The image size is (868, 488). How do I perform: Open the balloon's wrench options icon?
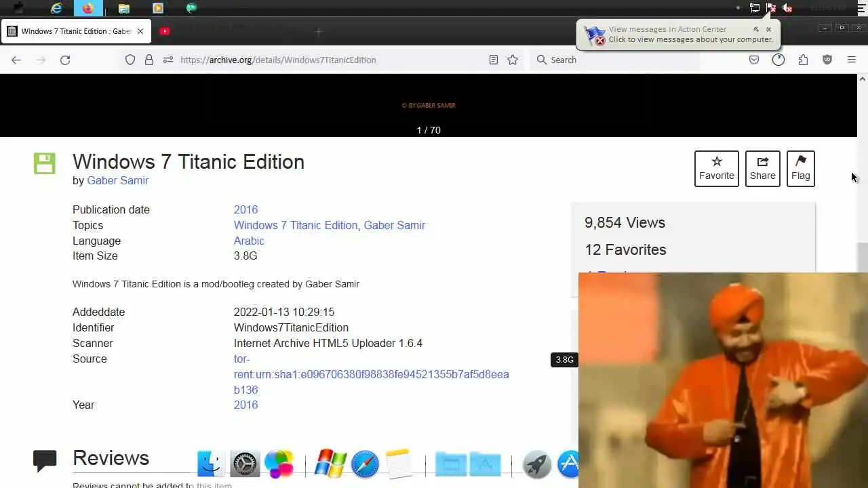click(756, 29)
